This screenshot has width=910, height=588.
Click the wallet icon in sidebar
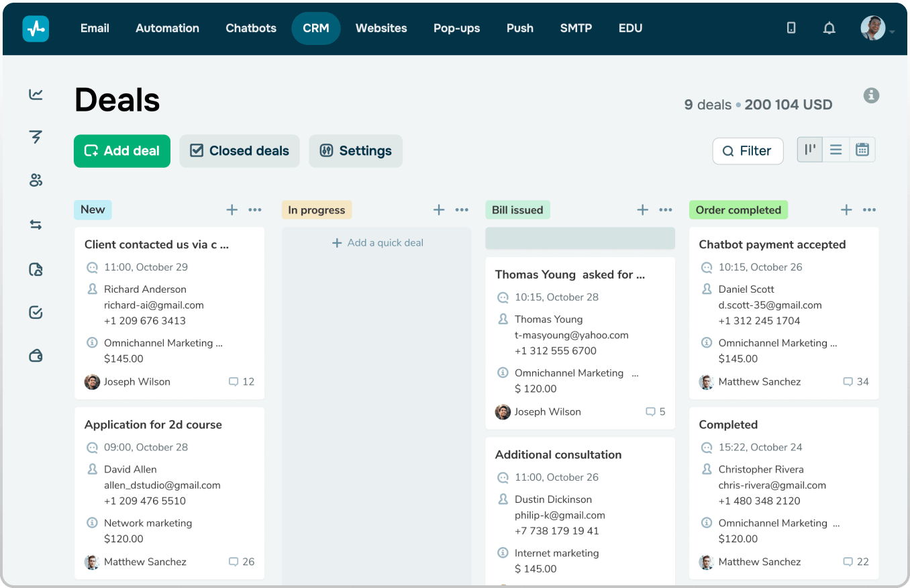coord(36,356)
